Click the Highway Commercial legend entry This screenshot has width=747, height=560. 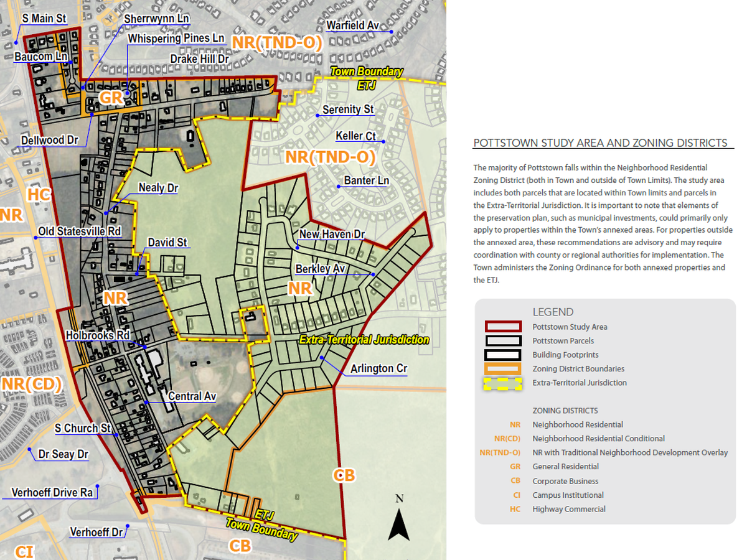[x=569, y=509]
